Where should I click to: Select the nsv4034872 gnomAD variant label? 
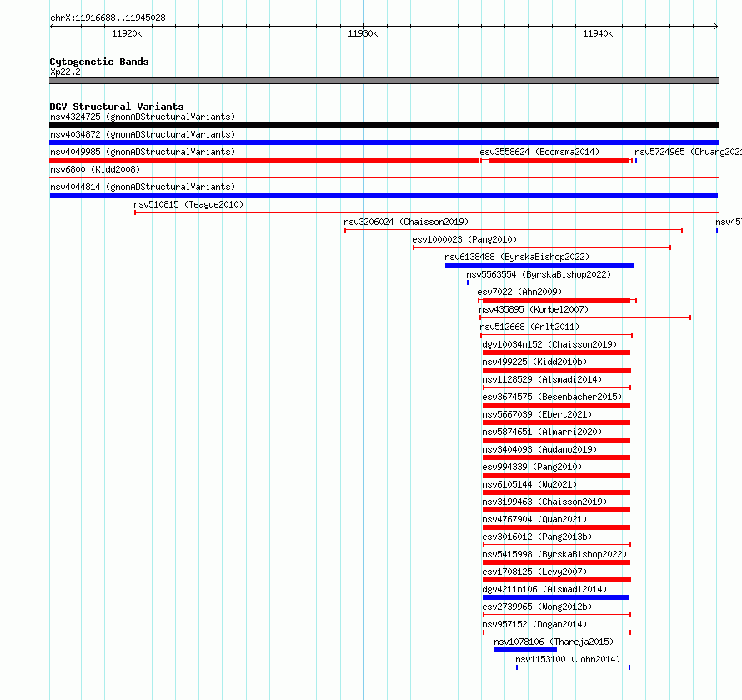143,134
